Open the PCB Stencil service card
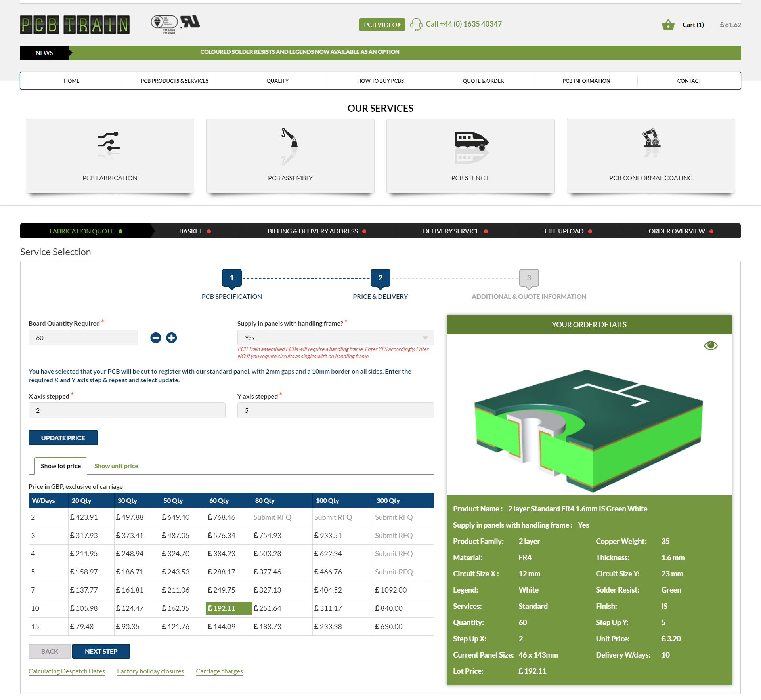 point(470,156)
